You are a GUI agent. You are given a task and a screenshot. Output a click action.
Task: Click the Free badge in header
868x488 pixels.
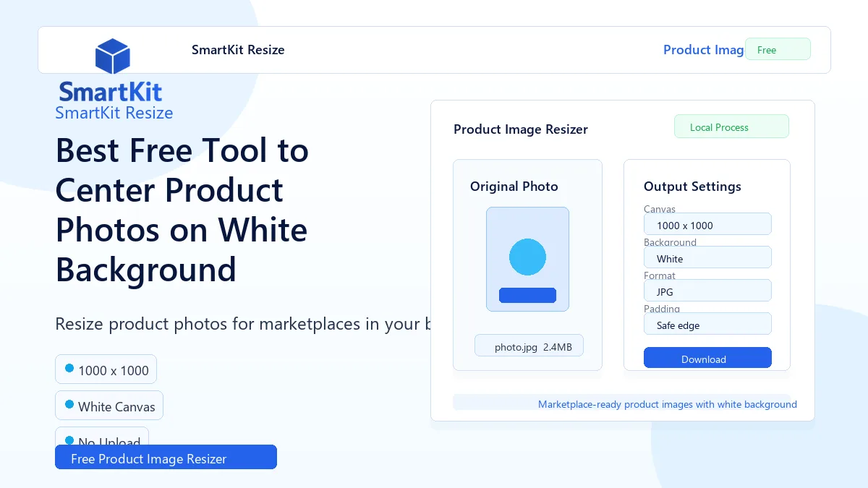tap(778, 49)
